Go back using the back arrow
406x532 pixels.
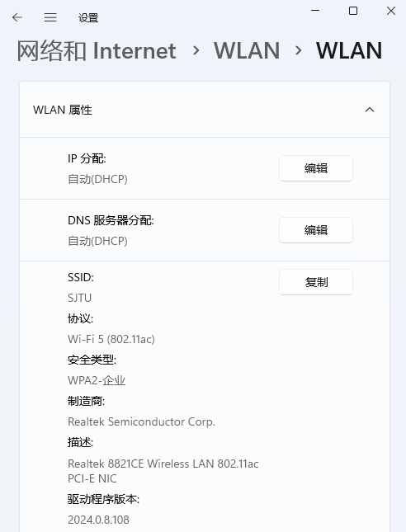[x=17, y=17]
